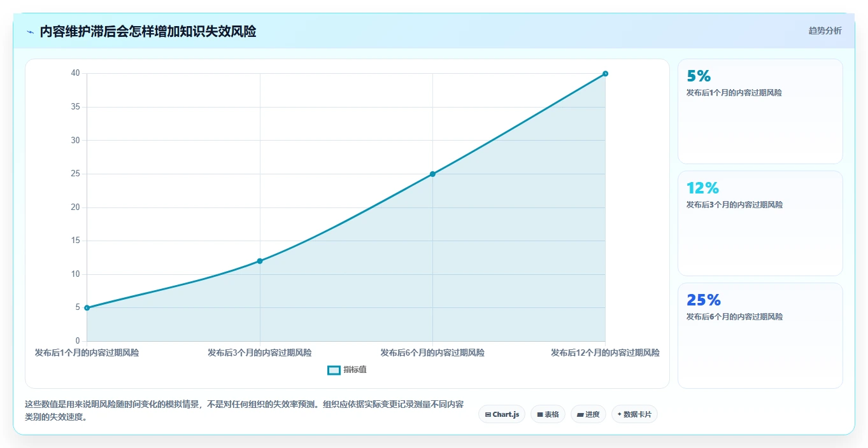Click the data point at value 5
868x448 pixels.
click(x=87, y=308)
